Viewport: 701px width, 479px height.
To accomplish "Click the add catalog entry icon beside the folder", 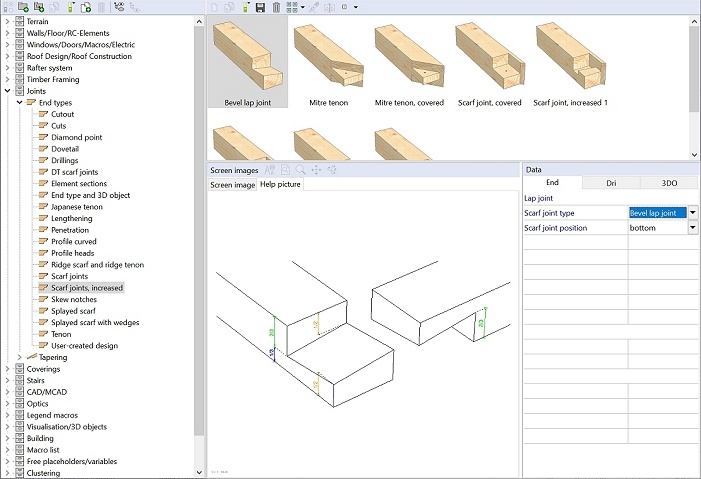I will (39, 7).
